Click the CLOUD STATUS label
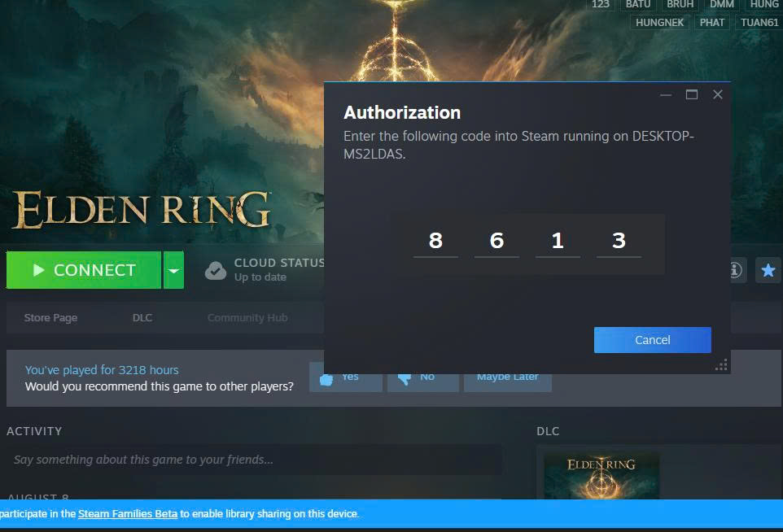Viewport: 783px width, 532px height. [279, 263]
